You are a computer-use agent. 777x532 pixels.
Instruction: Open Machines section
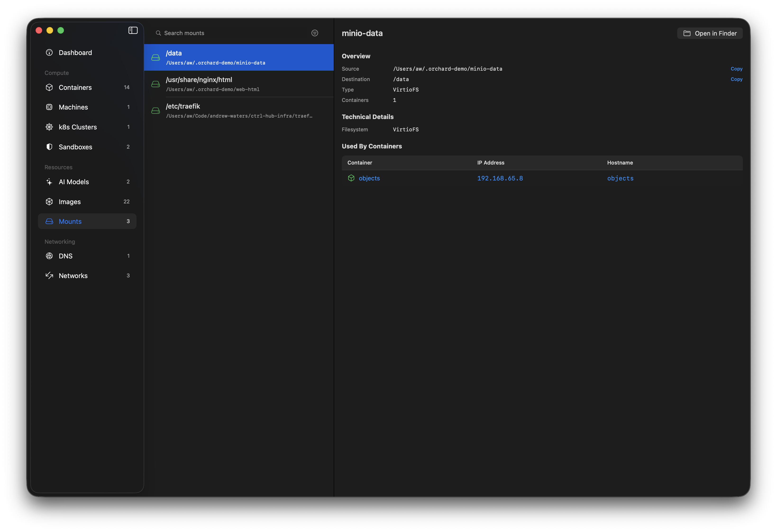(87, 107)
